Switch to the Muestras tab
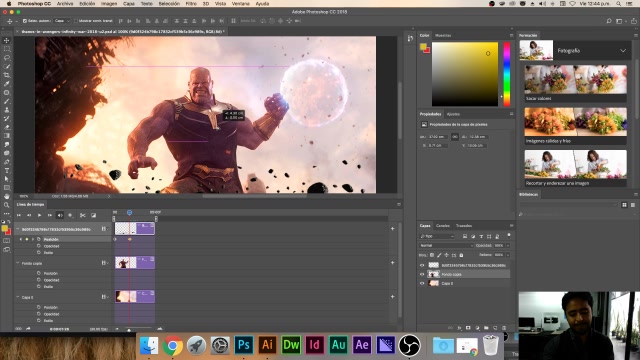 (x=443, y=36)
